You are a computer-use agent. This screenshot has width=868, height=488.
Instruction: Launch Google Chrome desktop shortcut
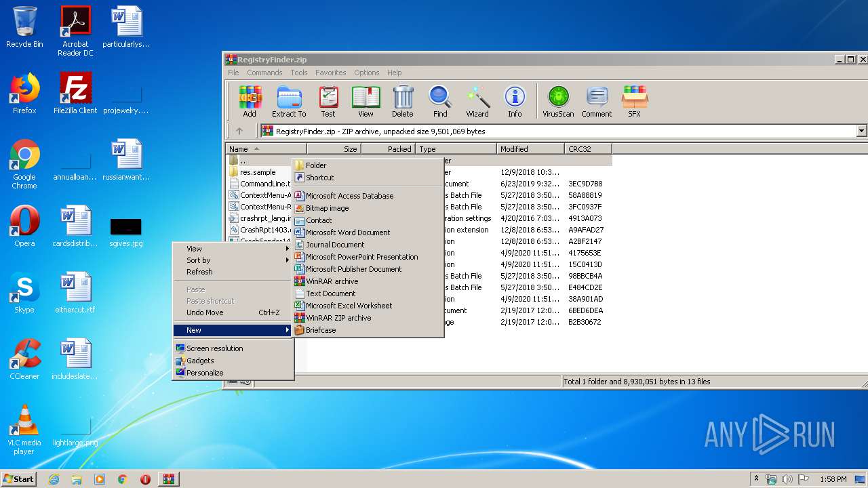click(24, 165)
